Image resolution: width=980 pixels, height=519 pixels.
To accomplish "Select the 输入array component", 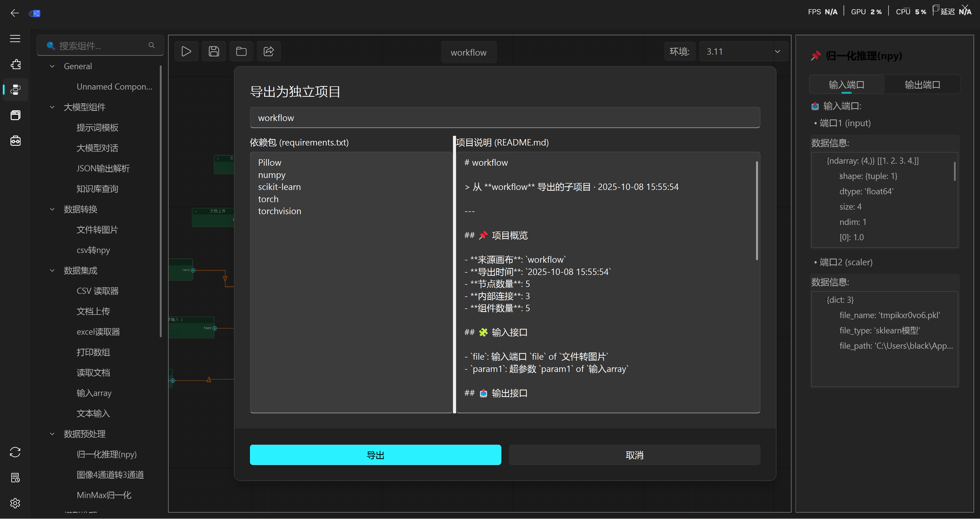I will [94, 393].
